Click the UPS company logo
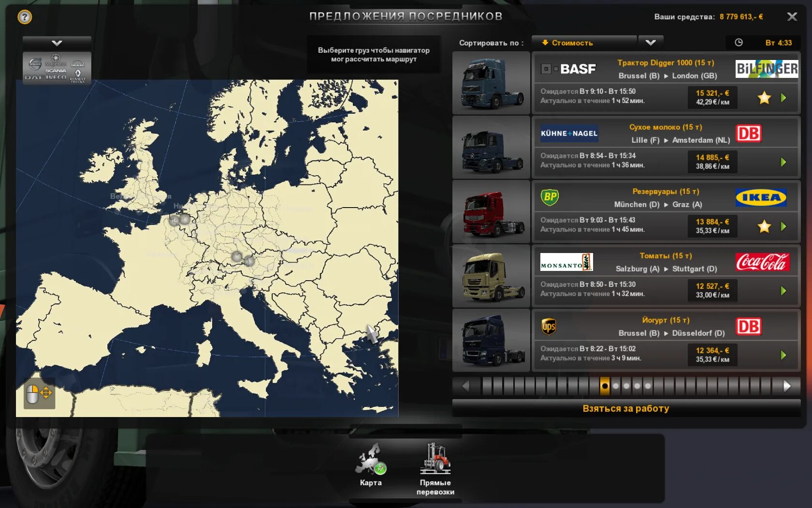The height and width of the screenshot is (508, 812). click(x=549, y=327)
